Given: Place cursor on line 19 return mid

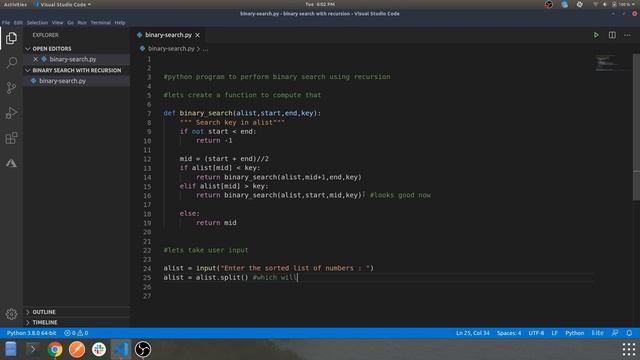Looking at the screenshot, I should 216,223.
